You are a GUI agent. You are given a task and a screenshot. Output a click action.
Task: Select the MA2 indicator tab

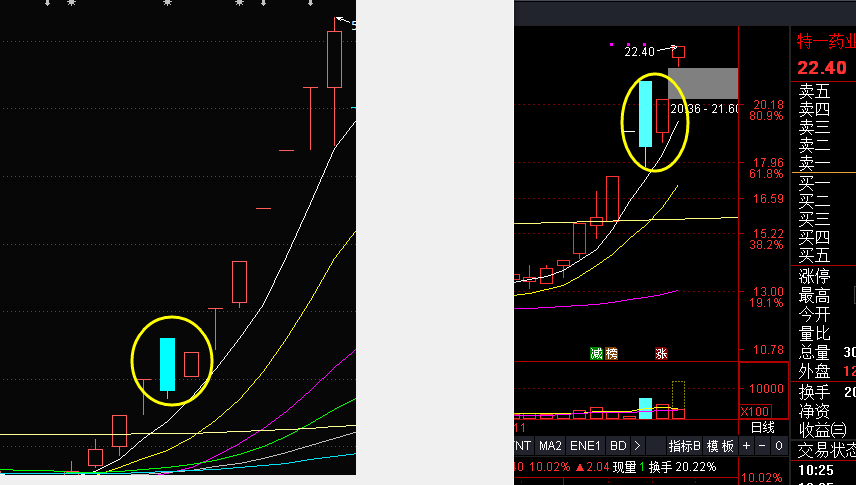tap(551, 445)
